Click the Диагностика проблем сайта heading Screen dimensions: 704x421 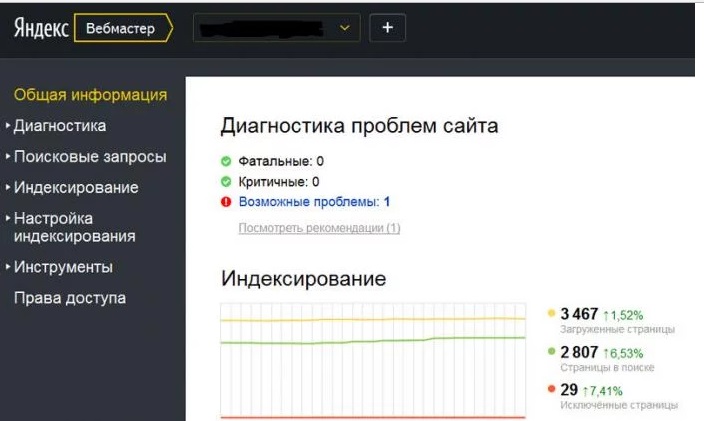(x=359, y=126)
